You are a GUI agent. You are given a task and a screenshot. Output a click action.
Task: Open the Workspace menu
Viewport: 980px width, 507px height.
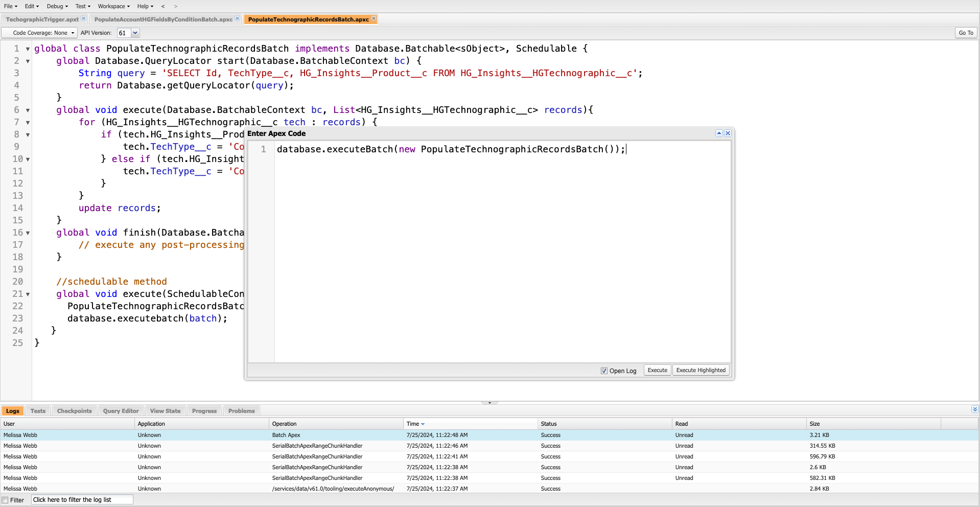coord(114,6)
